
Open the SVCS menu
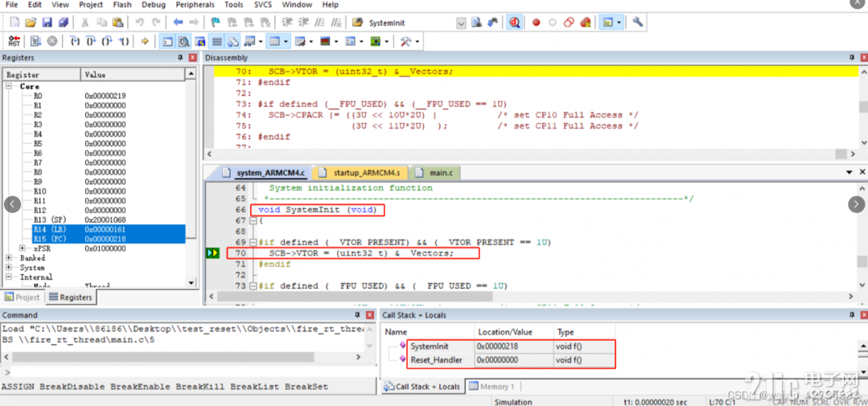tap(263, 5)
